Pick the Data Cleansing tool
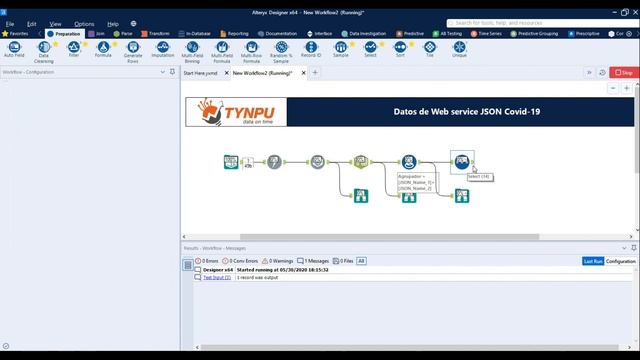 tap(44, 52)
